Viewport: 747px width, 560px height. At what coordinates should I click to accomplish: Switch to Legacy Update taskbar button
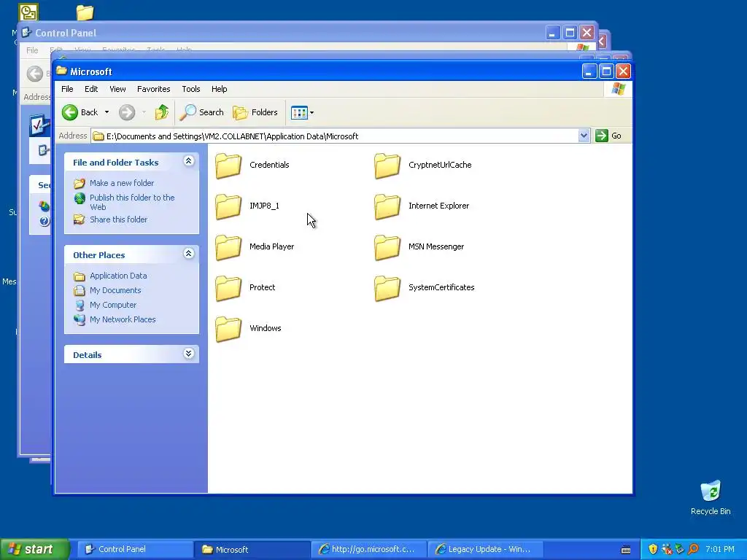click(x=485, y=550)
